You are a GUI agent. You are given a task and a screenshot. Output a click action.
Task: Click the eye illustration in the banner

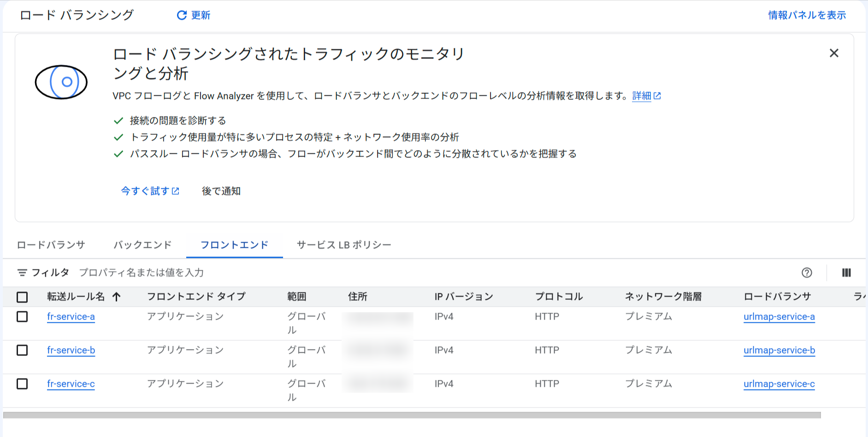61,82
